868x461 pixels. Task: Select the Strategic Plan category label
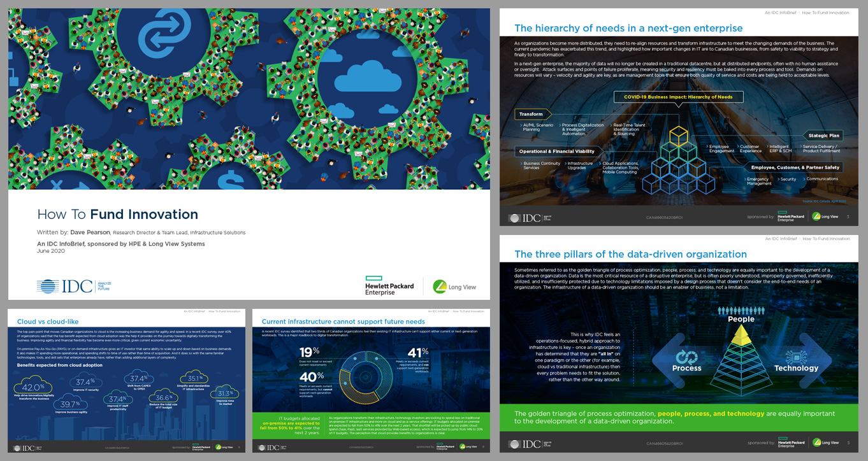[x=823, y=135]
